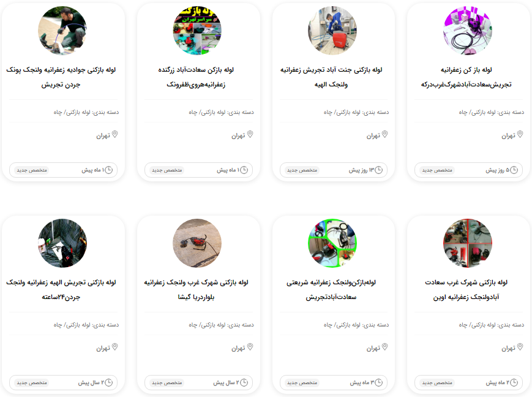Click متخصص جدید badge on ۳ ماه پیش card
Image resolution: width=532 pixels, height=397 pixels.
302,383
